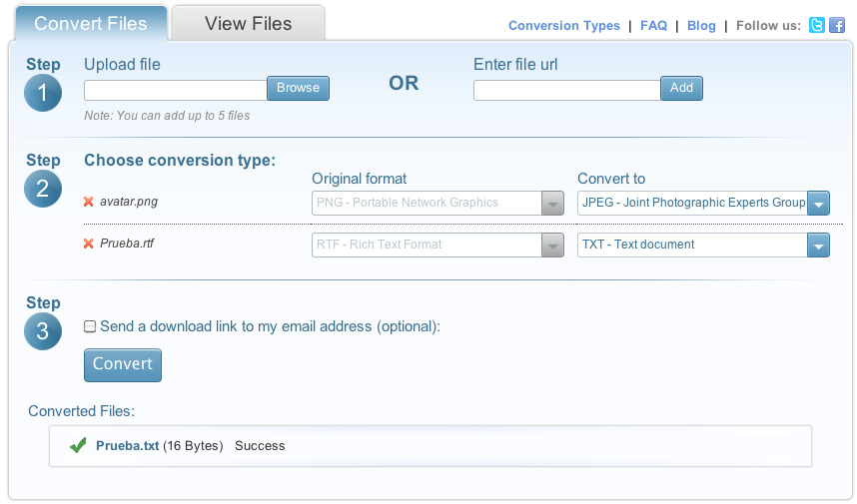Viewport: 857px width, 504px height.
Task: Click the Facebook follow icon
Action: 837,26
